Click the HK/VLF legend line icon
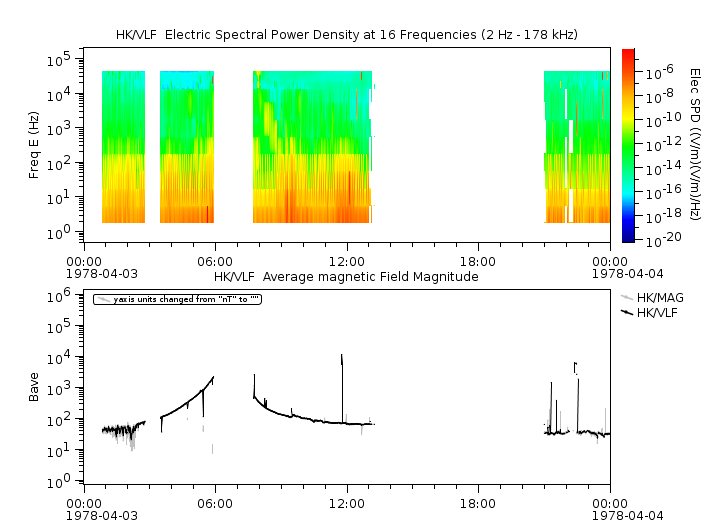 click(627, 313)
